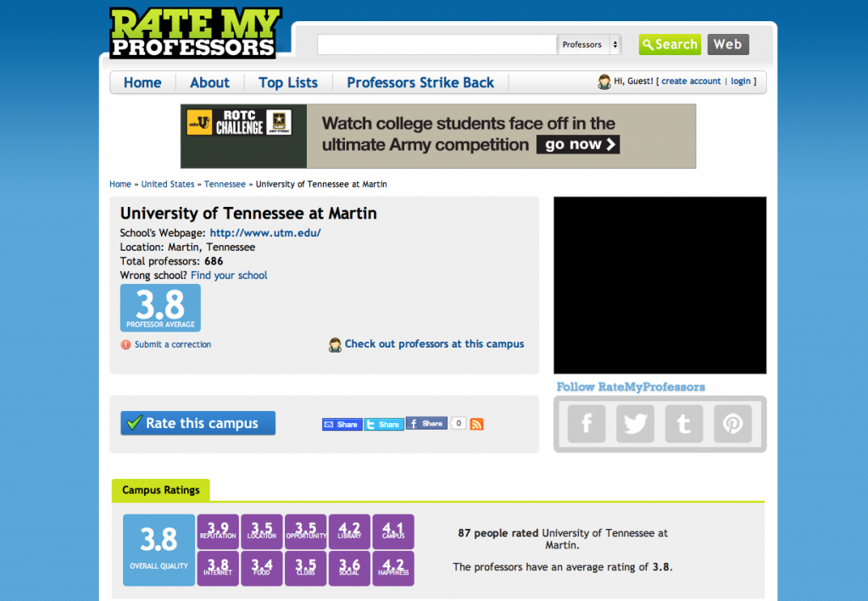Click the Rate My Professors logo
The width and height of the screenshot is (868, 601).
point(196,33)
